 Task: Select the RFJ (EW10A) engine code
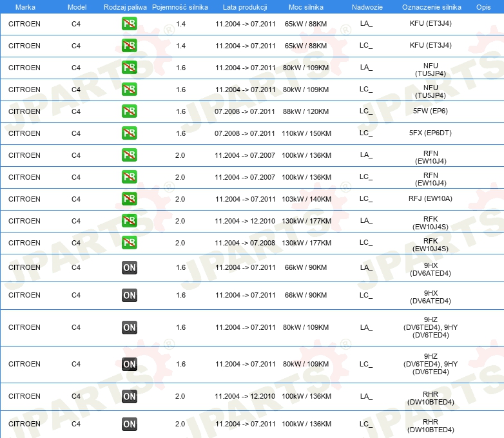pyautogui.click(x=431, y=198)
